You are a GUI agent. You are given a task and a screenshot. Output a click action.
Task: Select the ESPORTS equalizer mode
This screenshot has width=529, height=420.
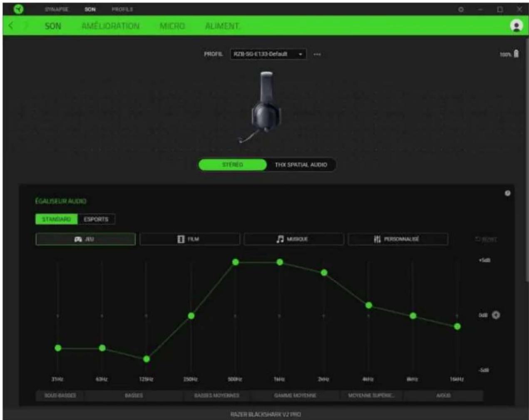click(x=96, y=219)
